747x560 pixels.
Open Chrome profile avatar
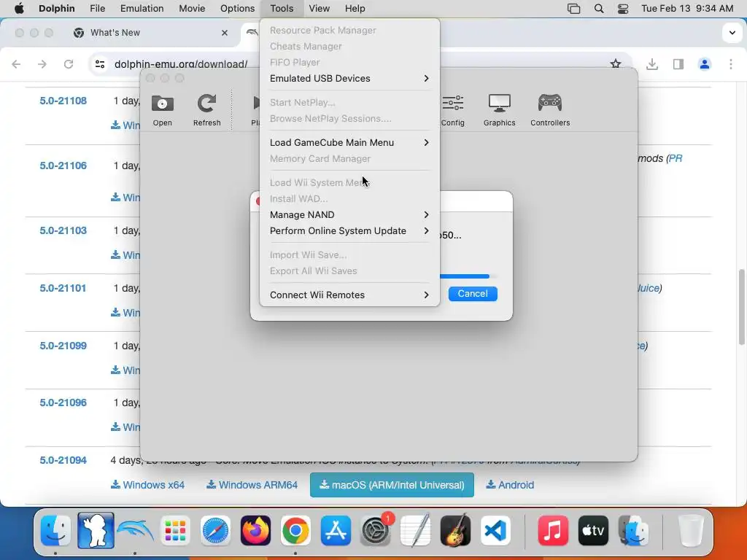click(x=705, y=64)
